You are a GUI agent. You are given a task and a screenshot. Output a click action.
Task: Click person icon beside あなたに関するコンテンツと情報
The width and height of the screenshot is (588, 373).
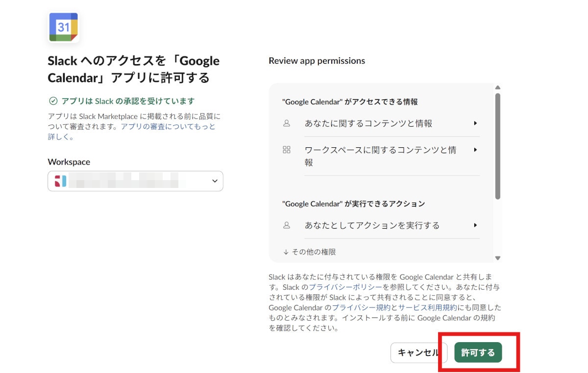point(287,123)
